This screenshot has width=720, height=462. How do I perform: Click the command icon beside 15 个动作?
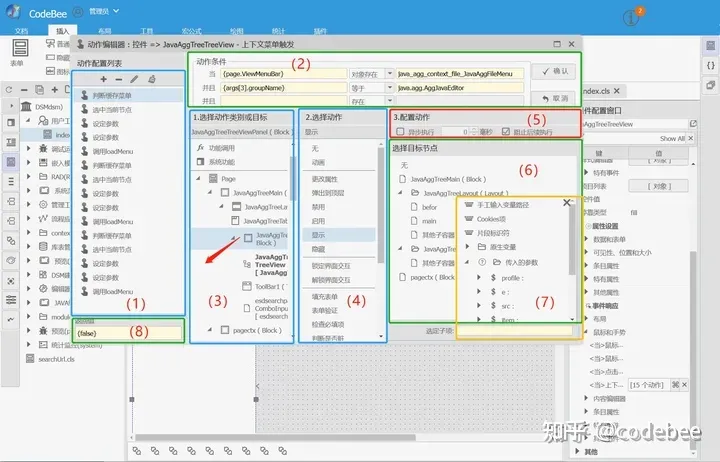675,385
